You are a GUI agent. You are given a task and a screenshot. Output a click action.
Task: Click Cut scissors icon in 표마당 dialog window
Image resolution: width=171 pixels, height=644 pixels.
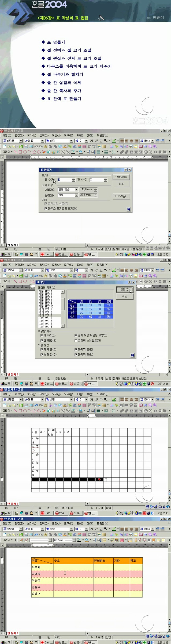coord(50,276)
